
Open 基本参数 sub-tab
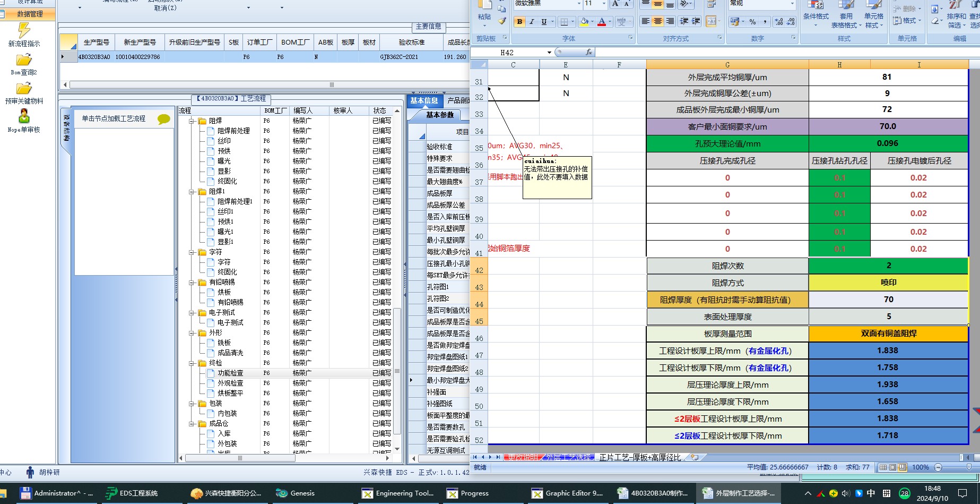(x=440, y=115)
